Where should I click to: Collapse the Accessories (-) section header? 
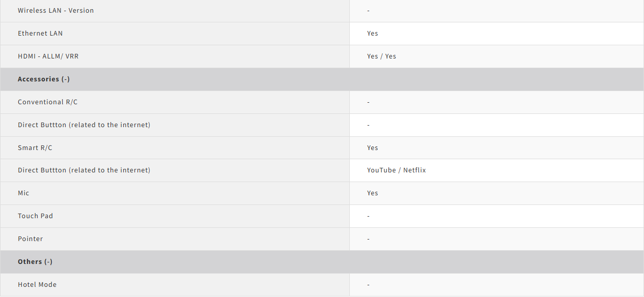44,79
